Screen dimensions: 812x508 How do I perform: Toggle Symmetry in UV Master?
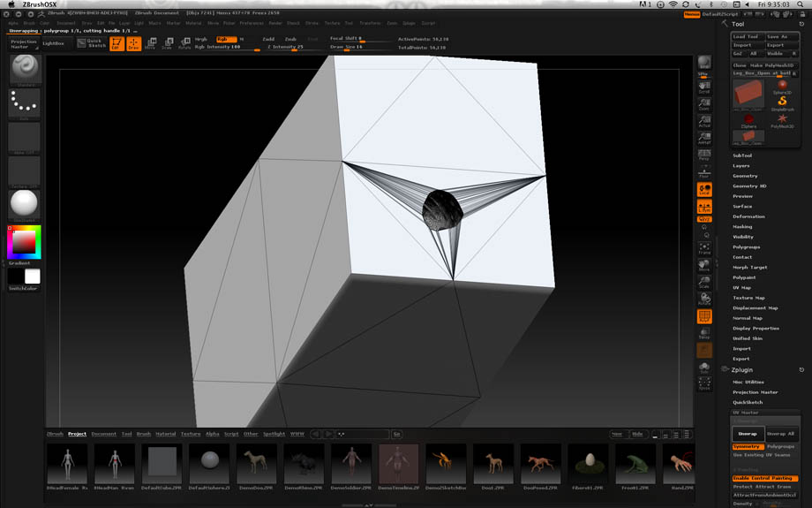point(747,446)
